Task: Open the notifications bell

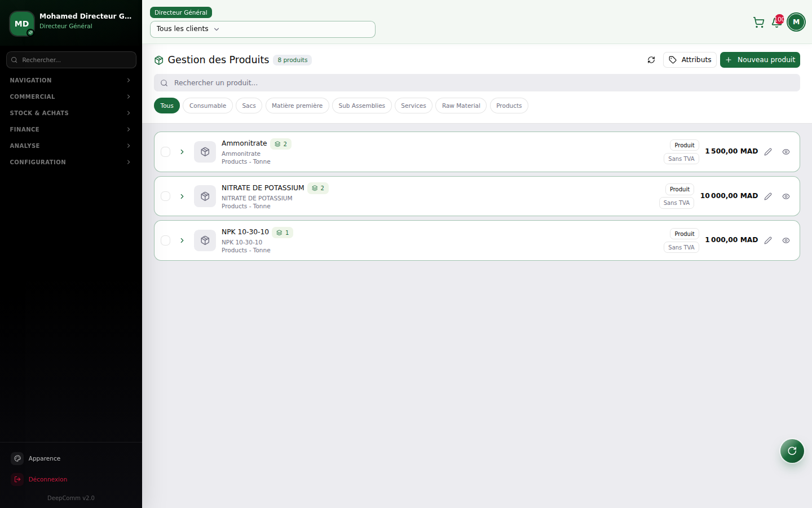Action: pos(776,23)
